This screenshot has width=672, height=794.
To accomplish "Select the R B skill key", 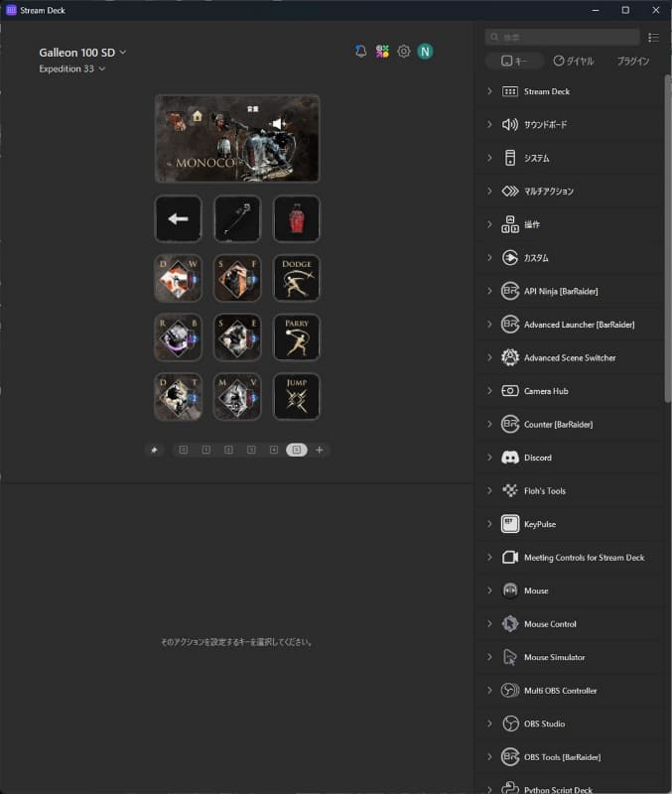I will [x=179, y=337].
